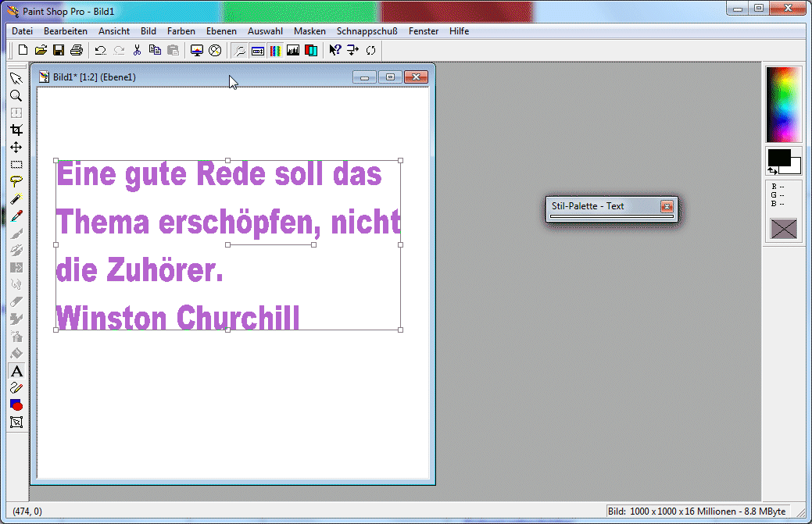Click the text line 'Winston Churchill'
This screenshot has width=812, height=524.
point(177,317)
